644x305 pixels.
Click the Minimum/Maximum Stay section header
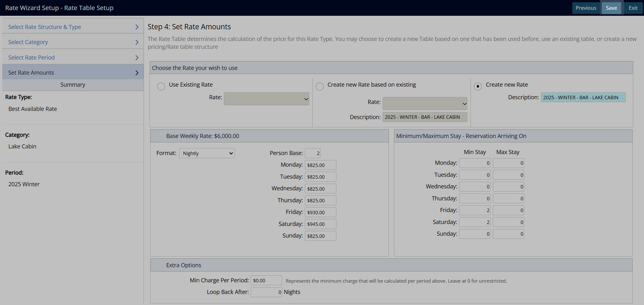[x=513, y=136]
